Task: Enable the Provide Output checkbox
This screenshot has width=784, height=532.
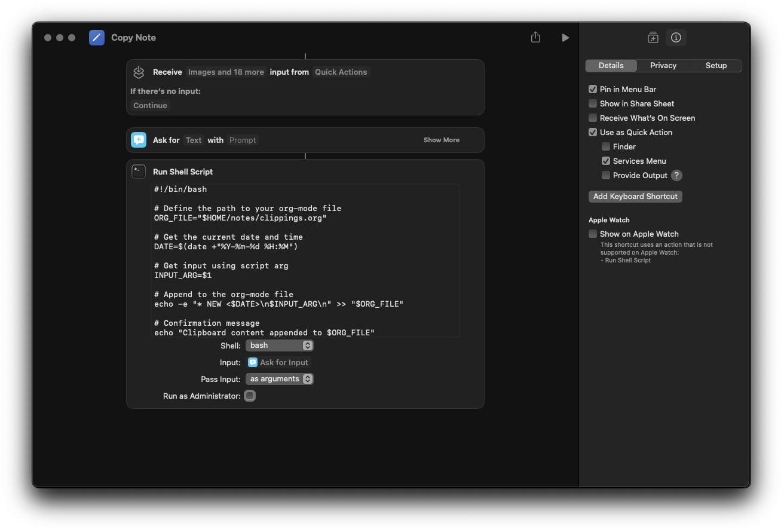Action: pos(606,175)
